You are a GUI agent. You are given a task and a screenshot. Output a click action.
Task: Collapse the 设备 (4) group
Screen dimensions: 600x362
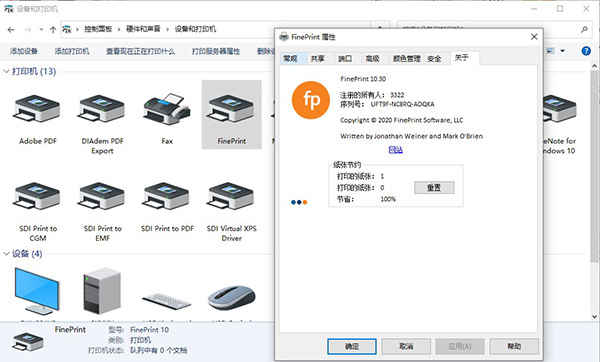7,253
